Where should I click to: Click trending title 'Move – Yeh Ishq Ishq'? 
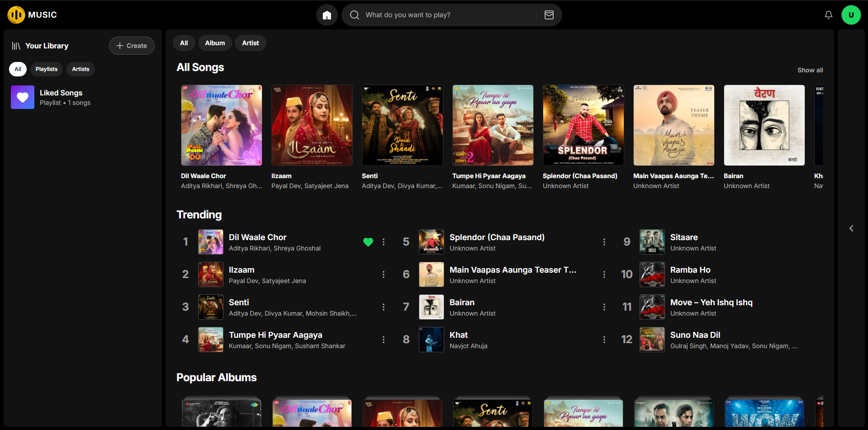click(x=711, y=302)
